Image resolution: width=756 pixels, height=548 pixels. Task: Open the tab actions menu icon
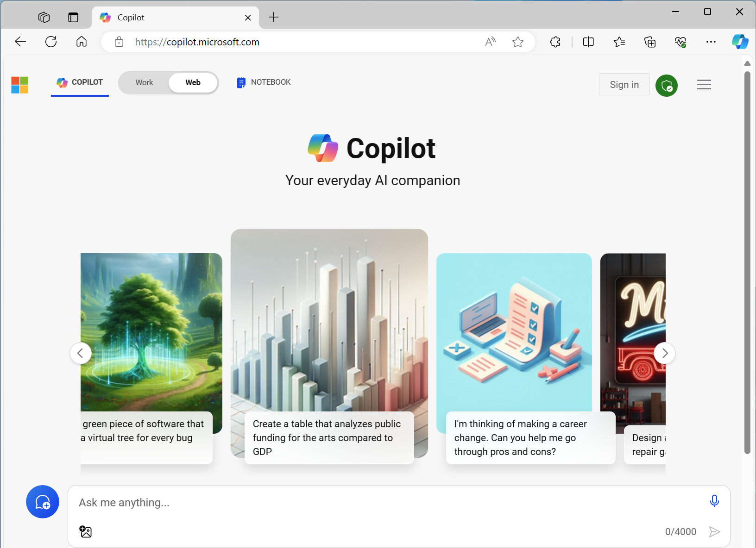coord(73,18)
